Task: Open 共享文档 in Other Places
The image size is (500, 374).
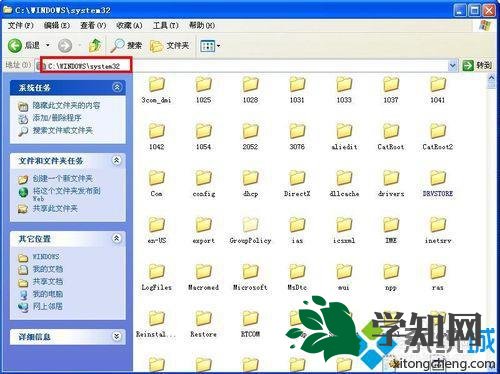Action: coord(48,282)
